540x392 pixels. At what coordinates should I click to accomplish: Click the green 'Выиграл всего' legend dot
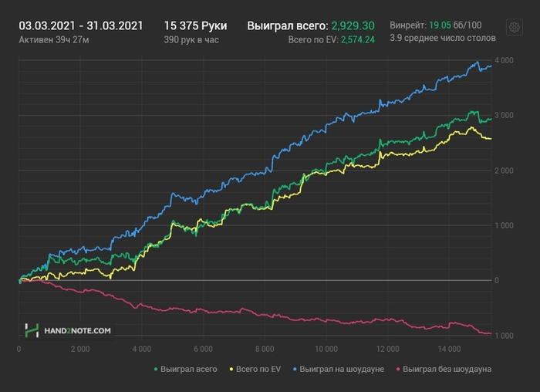pyautogui.click(x=156, y=370)
